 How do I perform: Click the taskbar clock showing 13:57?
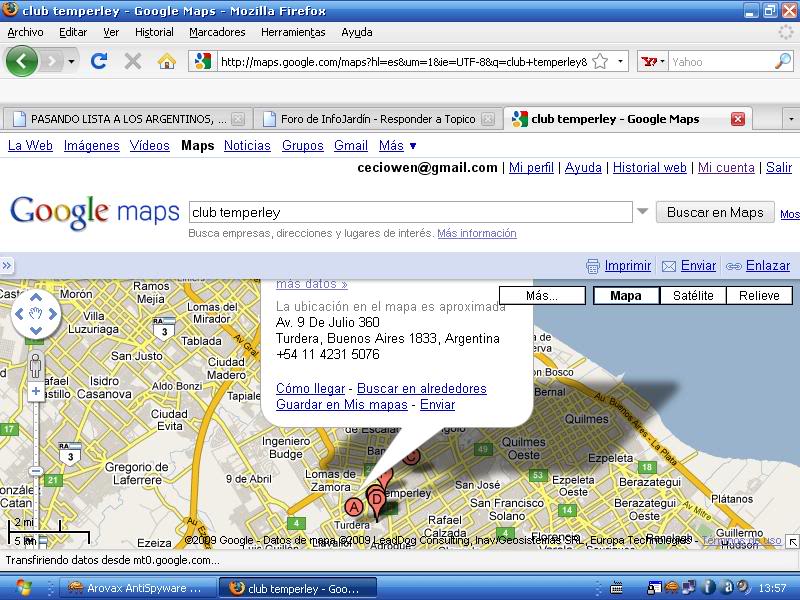coord(772,588)
